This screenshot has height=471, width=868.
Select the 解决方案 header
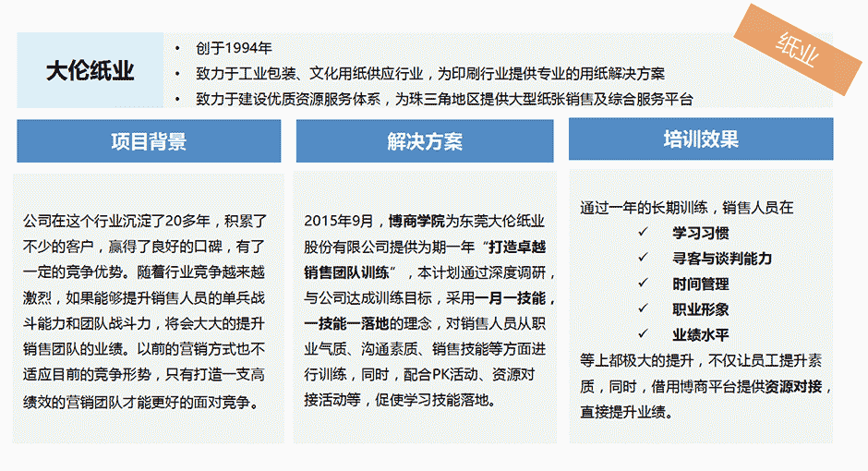click(425, 141)
